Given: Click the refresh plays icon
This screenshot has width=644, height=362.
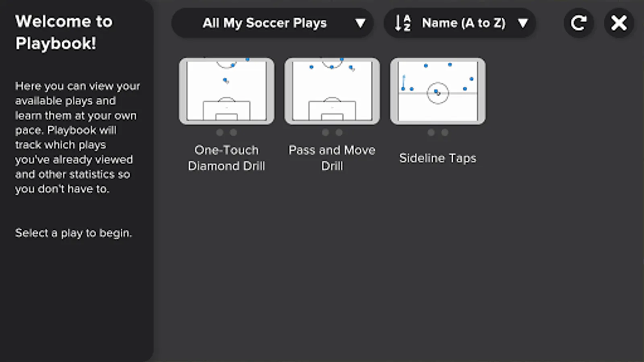Looking at the screenshot, I should [578, 23].
